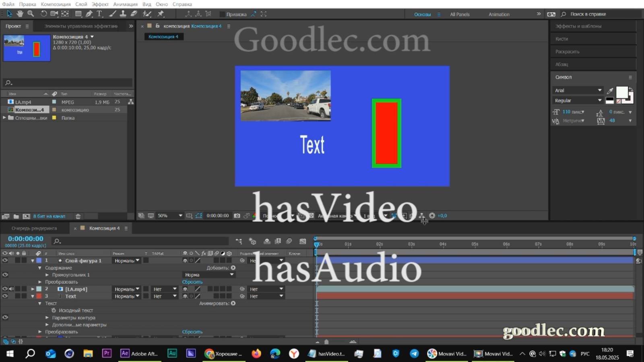Select the Zoom tool
This screenshot has height=362, width=644.
point(30,13)
